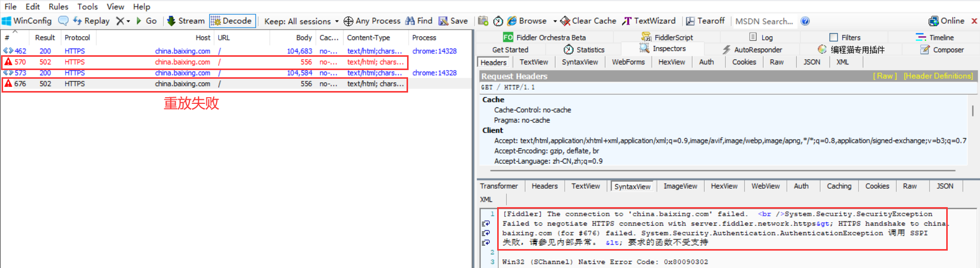980x268 pixels.
Task: Click the Stream toolbar button
Action: pyautogui.click(x=185, y=21)
